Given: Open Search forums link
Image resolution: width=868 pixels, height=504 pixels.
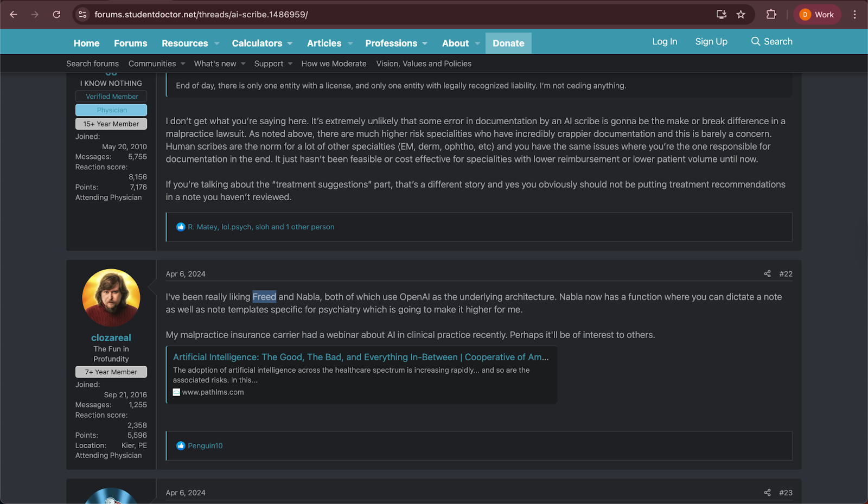Looking at the screenshot, I should click(92, 64).
